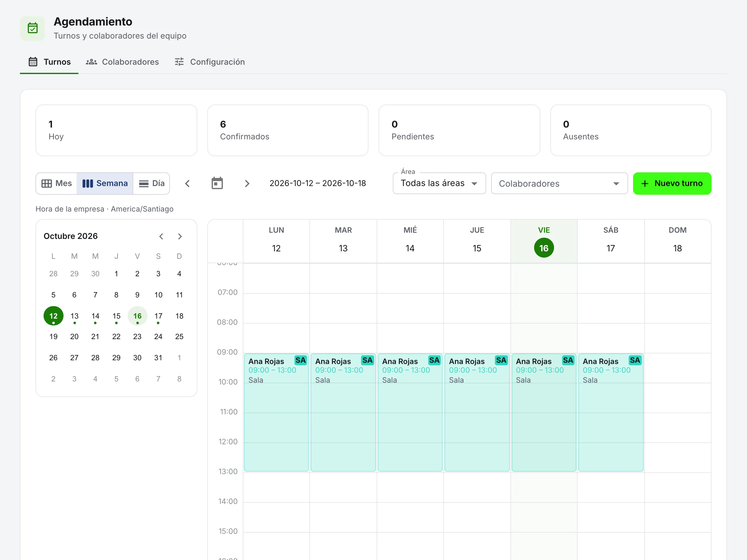Expand the Todas las áreas dropdown
This screenshot has height=560, width=747.
pyautogui.click(x=439, y=183)
